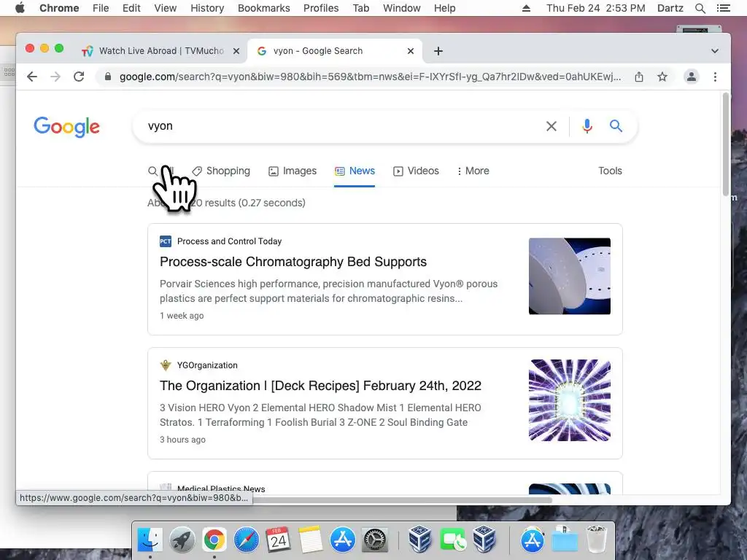Open Calendar showing 24 in Dock
This screenshot has width=747, height=560.
tap(278, 540)
